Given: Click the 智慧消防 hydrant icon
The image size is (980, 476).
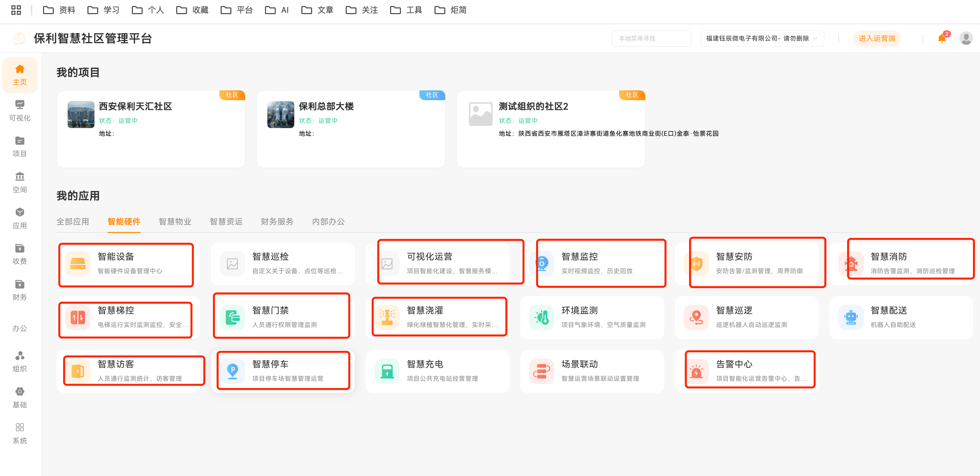Looking at the screenshot, I should coord(851,264).
